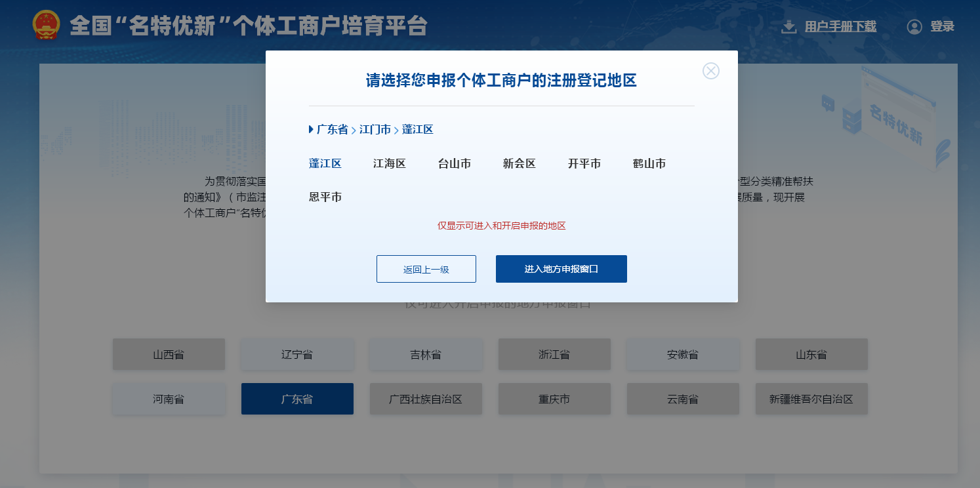980x488 pixels.
Task: Click 登录 to sign in
Action: 942,26
